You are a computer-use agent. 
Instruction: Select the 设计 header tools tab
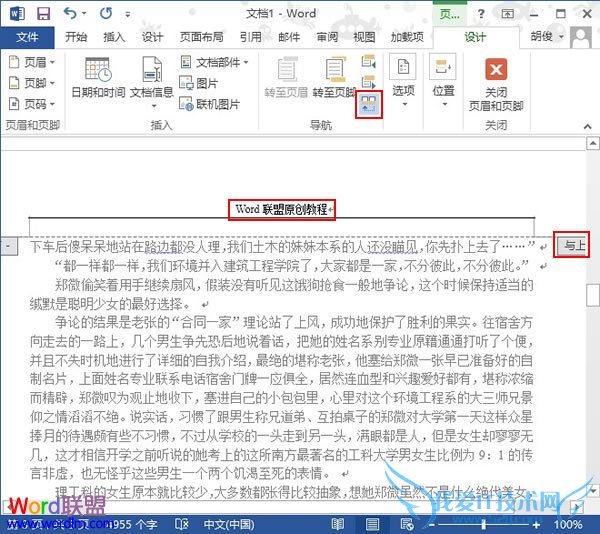[475, 37]
